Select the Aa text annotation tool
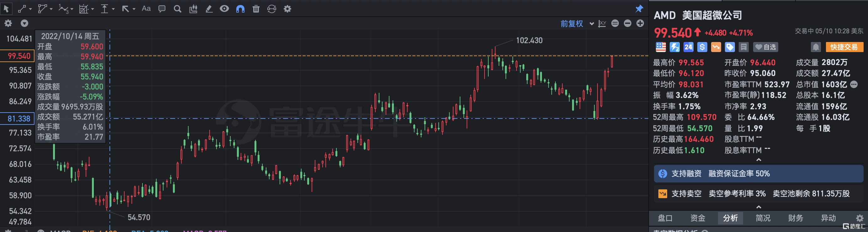The image size is (868, 232). pyautogui.click(x=146, y=9)
